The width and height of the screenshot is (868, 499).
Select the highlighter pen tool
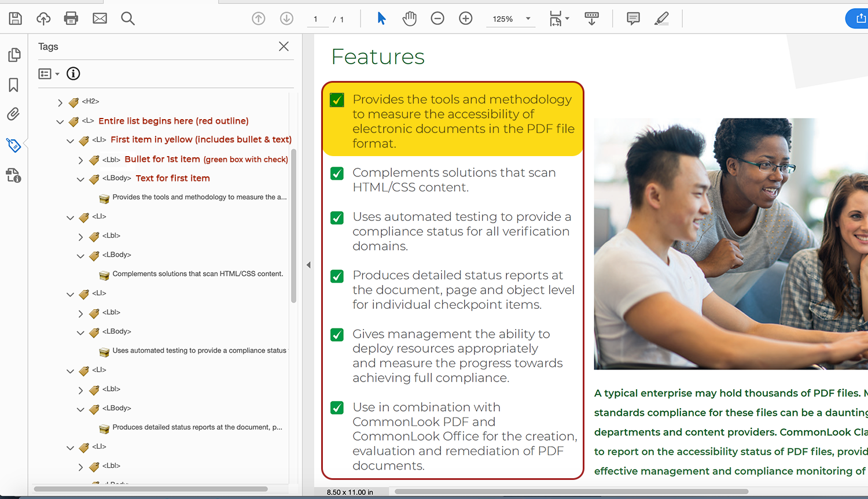point(661,19)
